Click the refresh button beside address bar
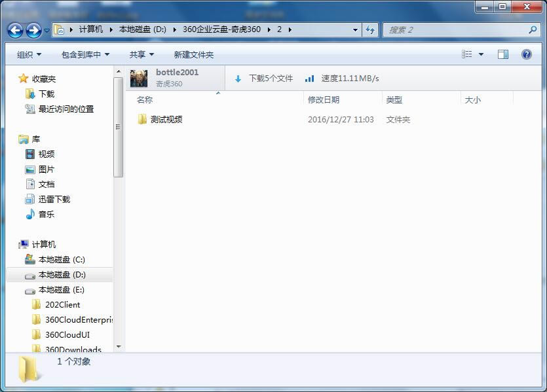Screen dimensions: 547x392 tap(370, 29)
